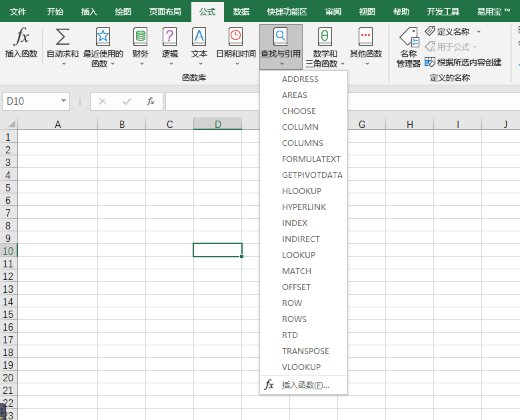
Task: Open the Financial functions icon
Action: (x=140, y=37)
